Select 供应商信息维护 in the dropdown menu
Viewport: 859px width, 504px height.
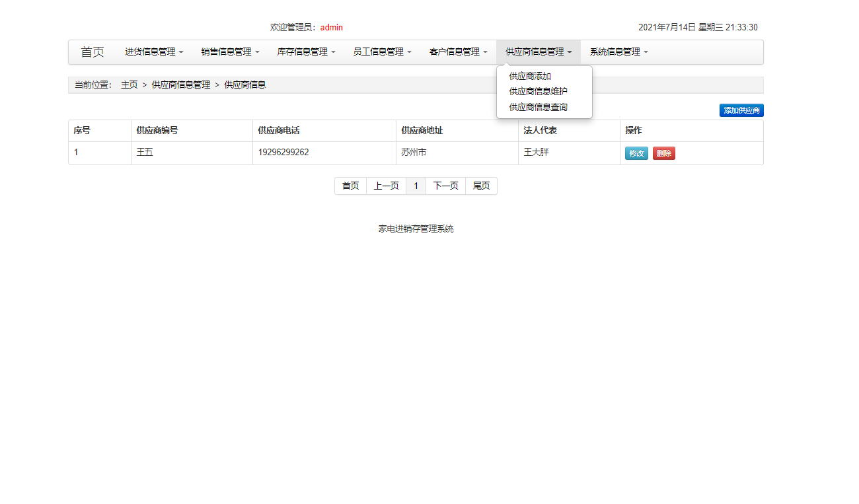(536, 92)
